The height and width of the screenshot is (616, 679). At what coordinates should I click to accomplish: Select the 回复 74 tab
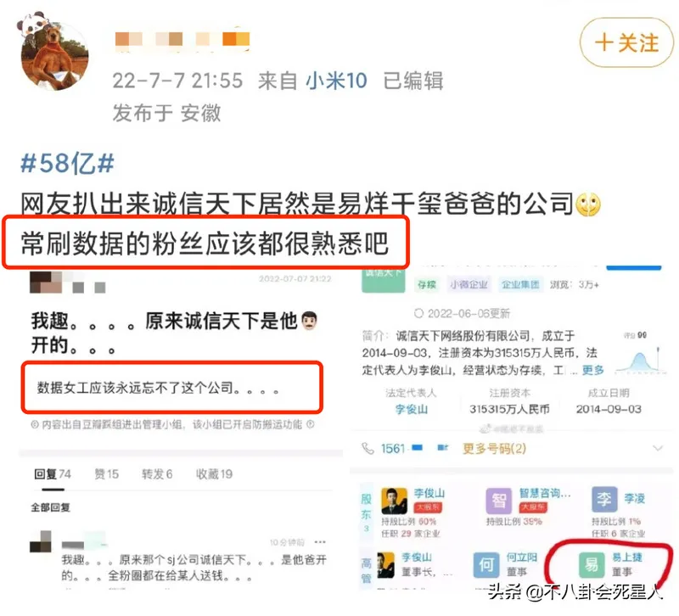53,474
